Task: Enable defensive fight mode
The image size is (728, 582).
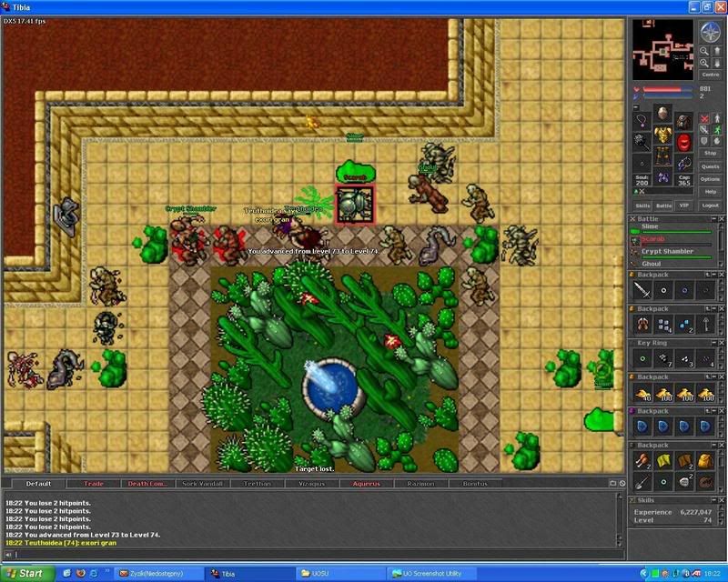Action: point(704,141)
